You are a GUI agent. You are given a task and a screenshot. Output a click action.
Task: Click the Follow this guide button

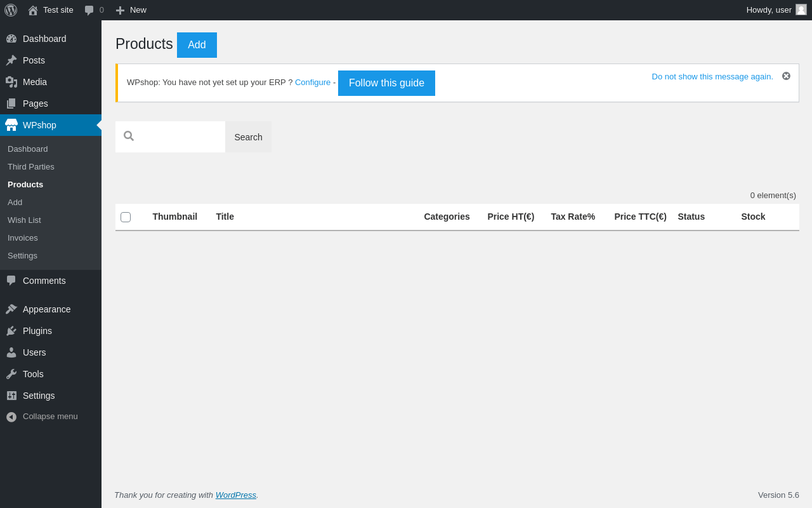(x=386, y=83)
